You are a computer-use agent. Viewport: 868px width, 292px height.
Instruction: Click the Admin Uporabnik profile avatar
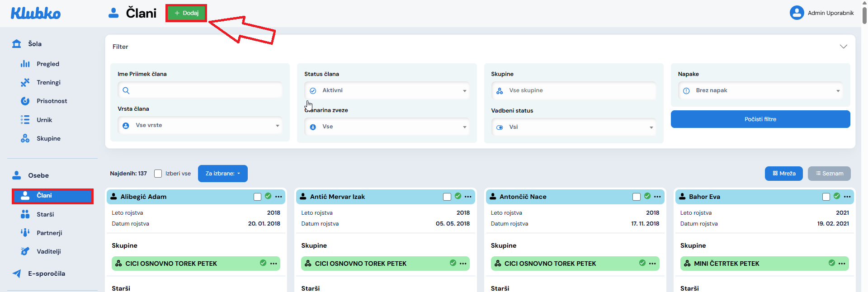point(797,13)
